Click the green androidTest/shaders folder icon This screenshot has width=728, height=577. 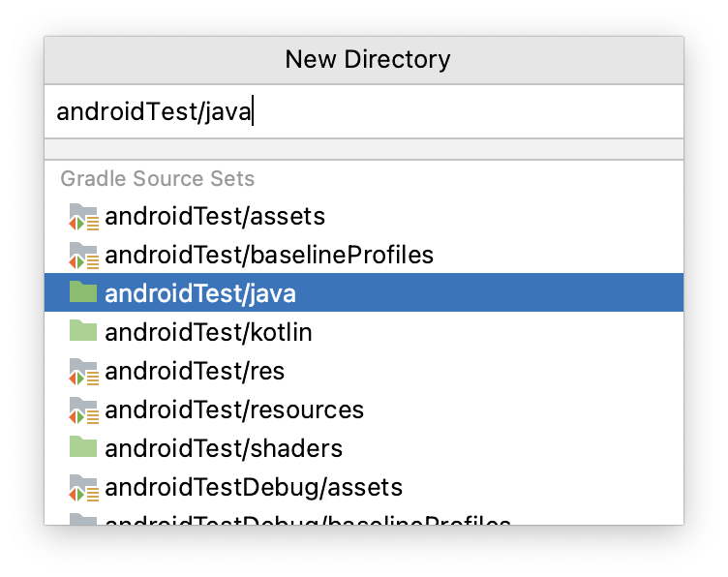(x=84, y=448)
